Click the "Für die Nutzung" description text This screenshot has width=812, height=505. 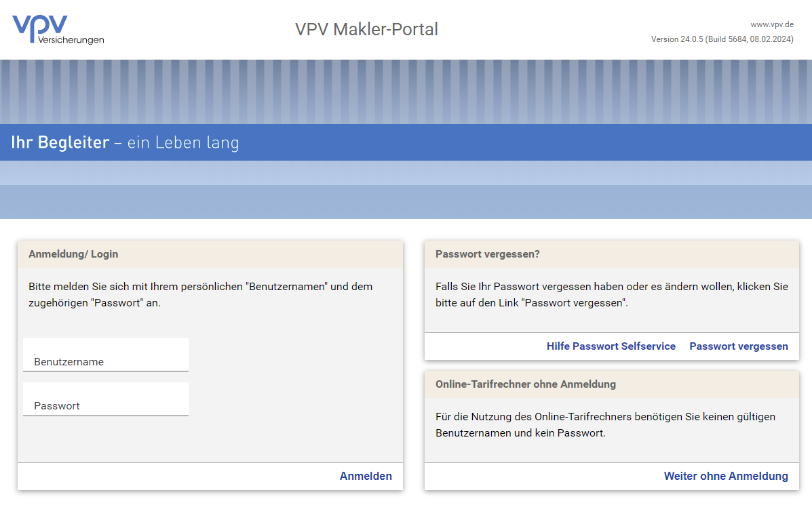click(605, 425)
